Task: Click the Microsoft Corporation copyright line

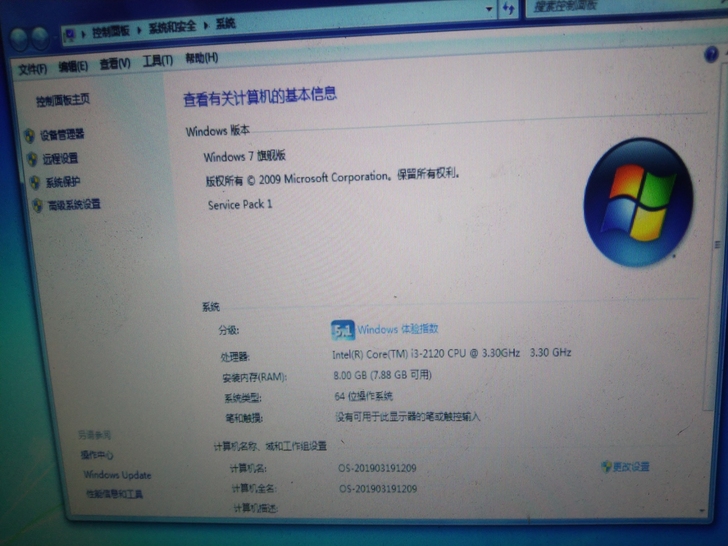Action: click(333, 177)
